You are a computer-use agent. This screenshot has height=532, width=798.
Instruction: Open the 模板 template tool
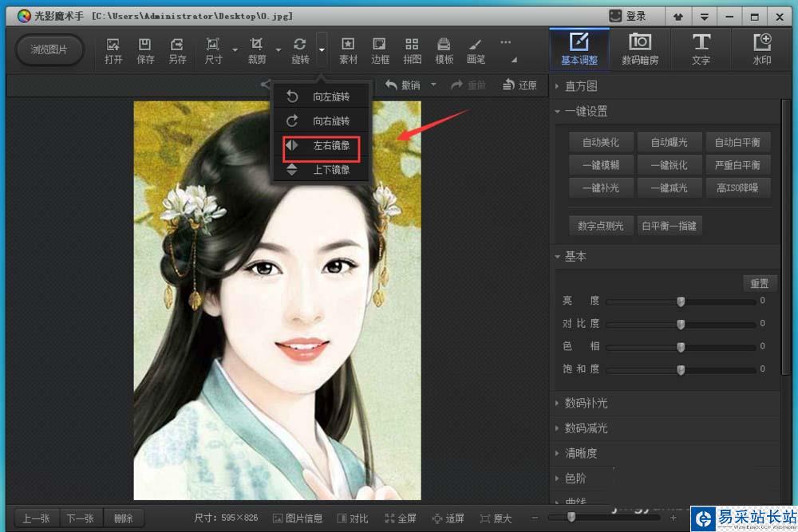point(444,50)
